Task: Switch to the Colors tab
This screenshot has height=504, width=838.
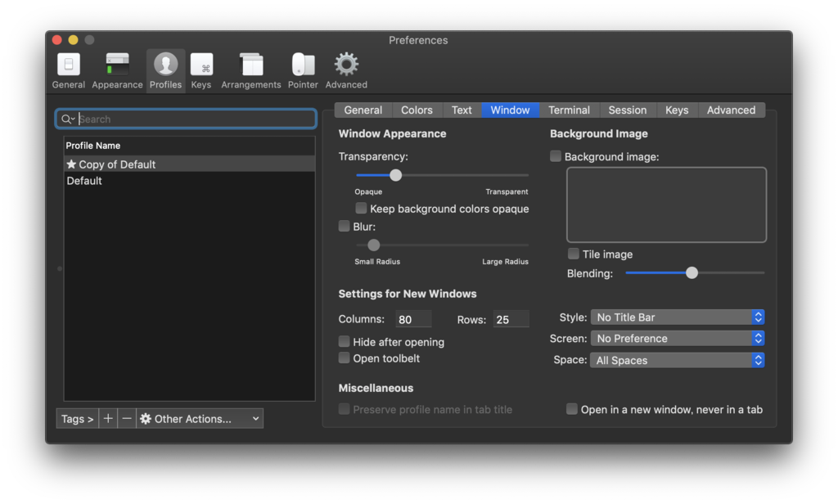Action: [417, 110]
